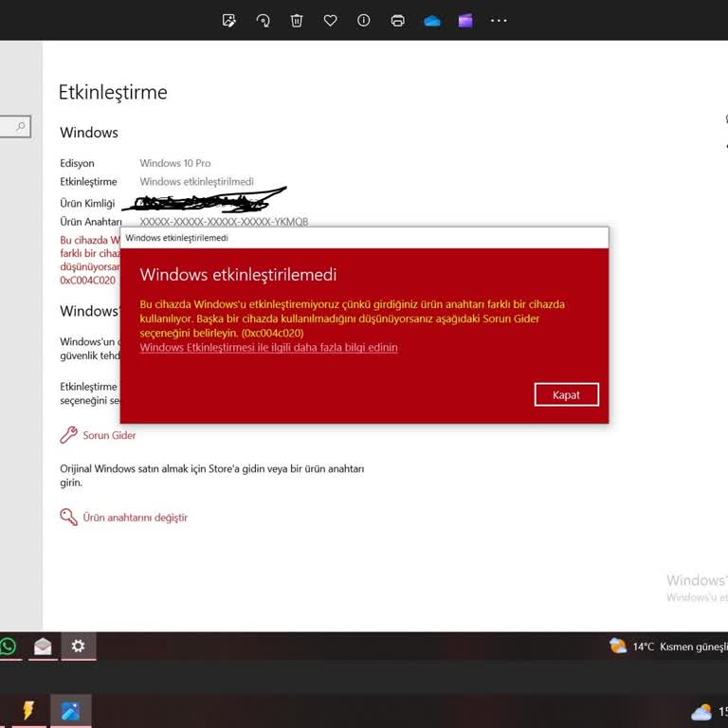The height and width of the screenshot is (728, 728).
Task: Click the Settings gear in taskbar
Action: (78, 646)
